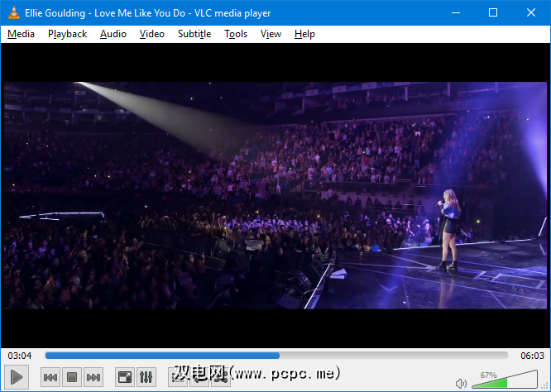The width and height of the screenshot is (551, 392).
Task: Open the Playback menu
Action: (x=68, y=34)
